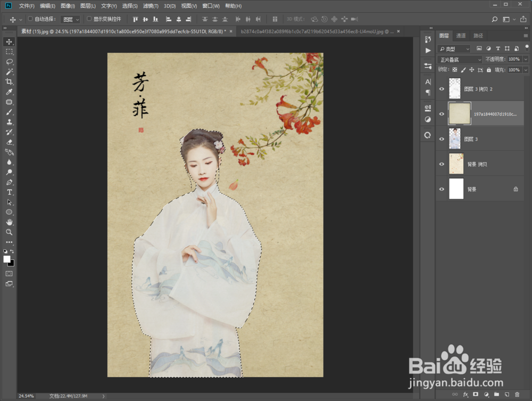The width and height of the screenshot is (532, 401).
Task: Select the Eraser tool
Action: pos(9,142)
